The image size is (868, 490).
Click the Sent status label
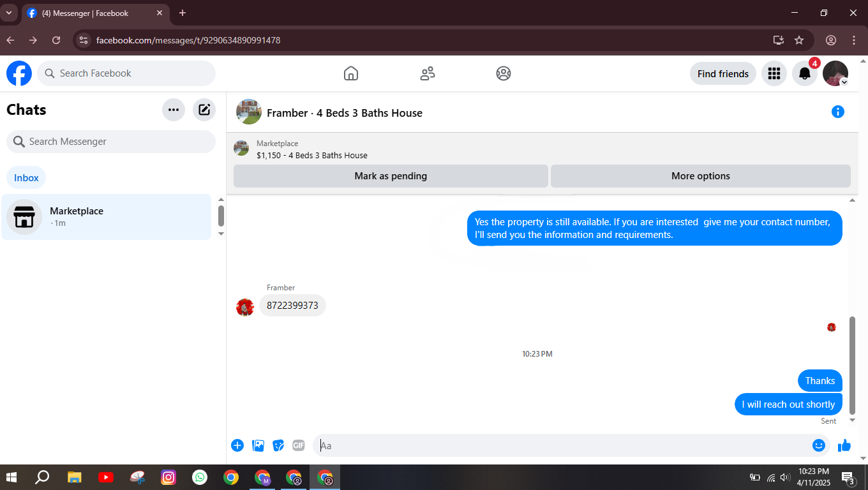[x=828, y=421]
